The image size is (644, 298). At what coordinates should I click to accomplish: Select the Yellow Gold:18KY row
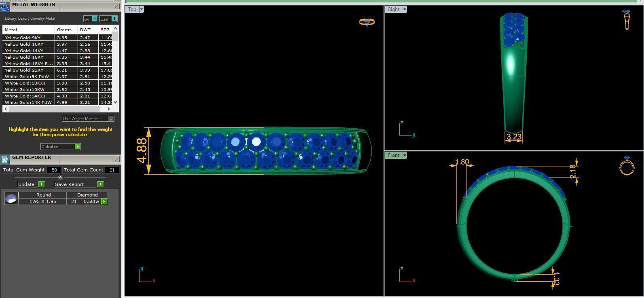[57, 57]
